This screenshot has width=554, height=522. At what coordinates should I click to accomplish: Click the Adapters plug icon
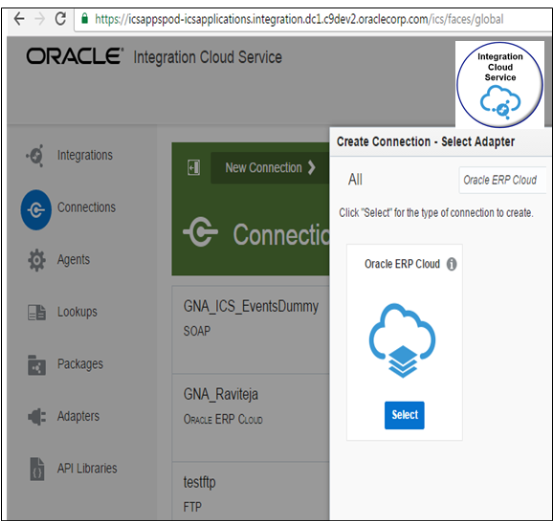37,417
